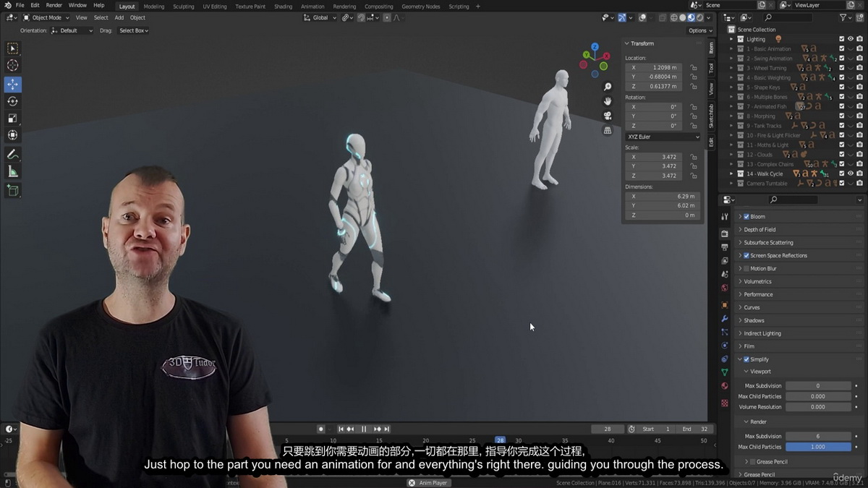Open the XYZ Euler rotation mode dropdown

(663, 137)
